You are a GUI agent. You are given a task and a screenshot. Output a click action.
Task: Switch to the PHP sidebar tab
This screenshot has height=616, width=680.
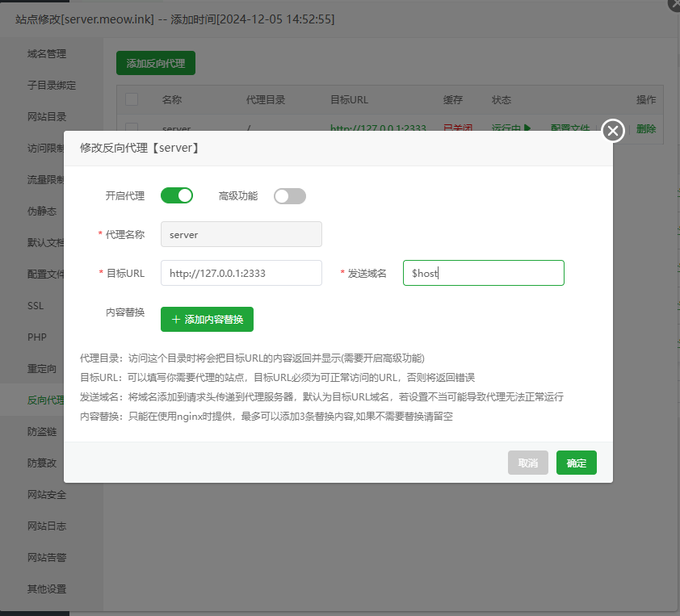tap(37, 337)
